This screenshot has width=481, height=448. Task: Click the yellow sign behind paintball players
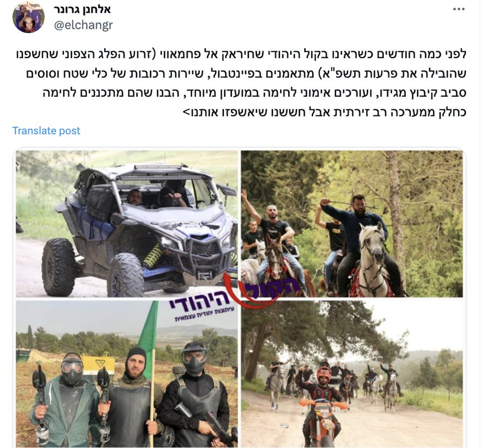(98, 365)
